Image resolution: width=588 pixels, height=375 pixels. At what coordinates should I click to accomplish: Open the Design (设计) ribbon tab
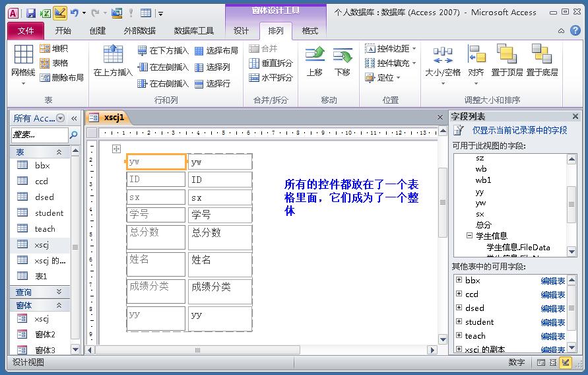click(241, 30)
